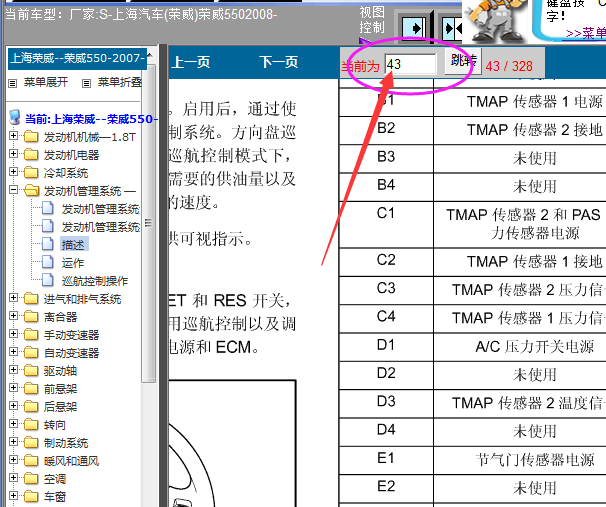606x507 pixels.
Task: Click the left tree panel vertical scrollbar
Action: pos(148,223)
